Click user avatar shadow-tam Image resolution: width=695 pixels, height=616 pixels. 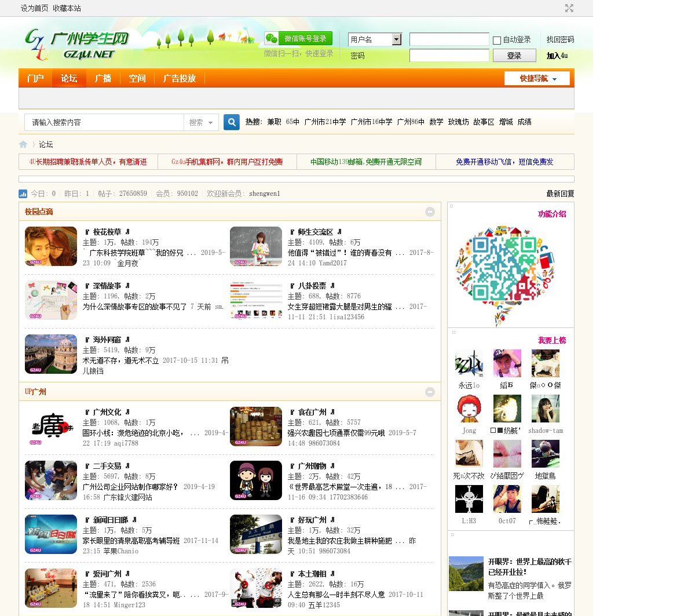(x=546, y=409)
